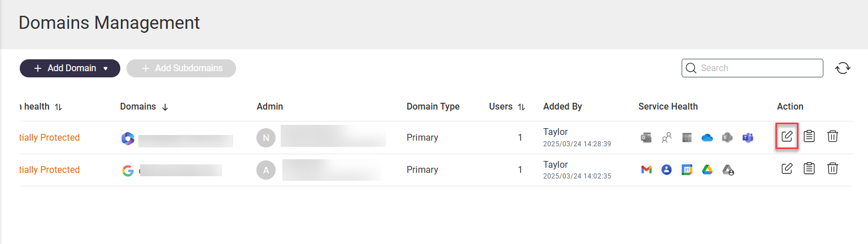Delete the Microsoft domain with the trash icon
This screenshot has height=244, width=868.
pyautogui.click(x=832, y=137)
